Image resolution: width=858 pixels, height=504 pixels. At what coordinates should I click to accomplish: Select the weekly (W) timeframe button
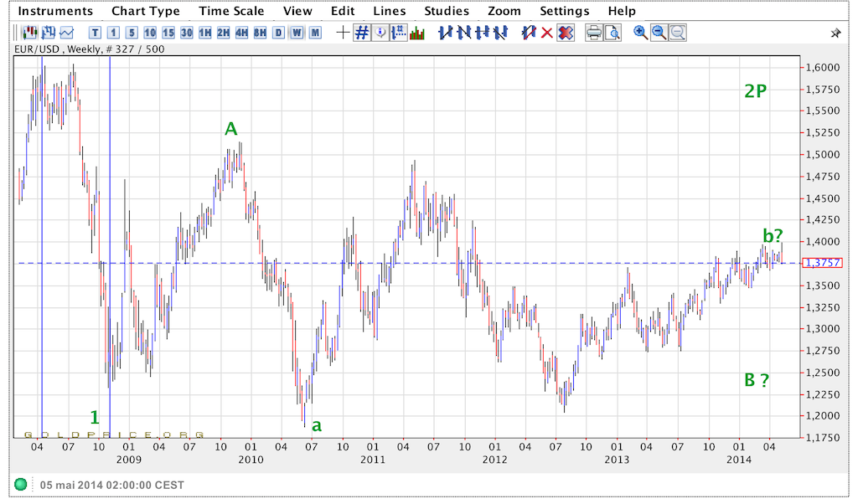pyautogui.click(x=297, y=33)
